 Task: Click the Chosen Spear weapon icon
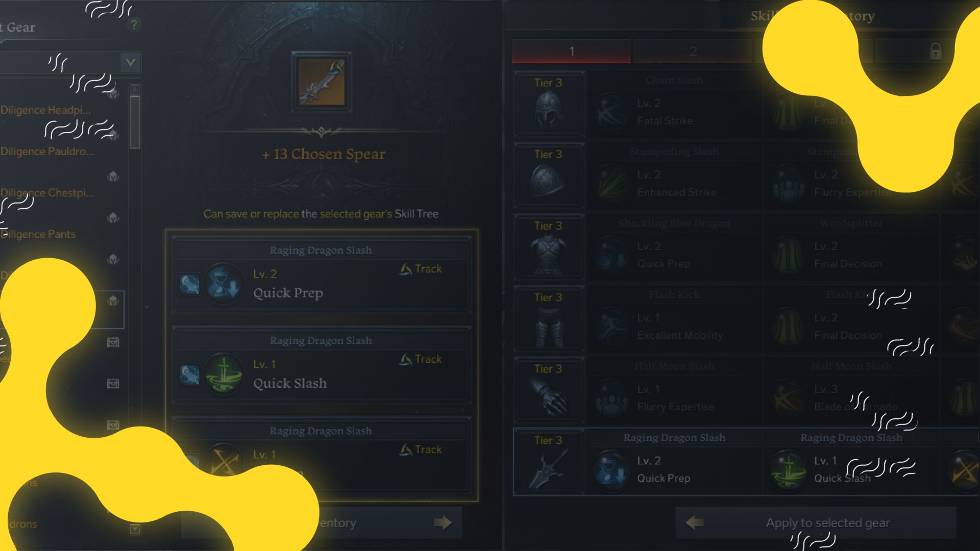coord(322,82)
